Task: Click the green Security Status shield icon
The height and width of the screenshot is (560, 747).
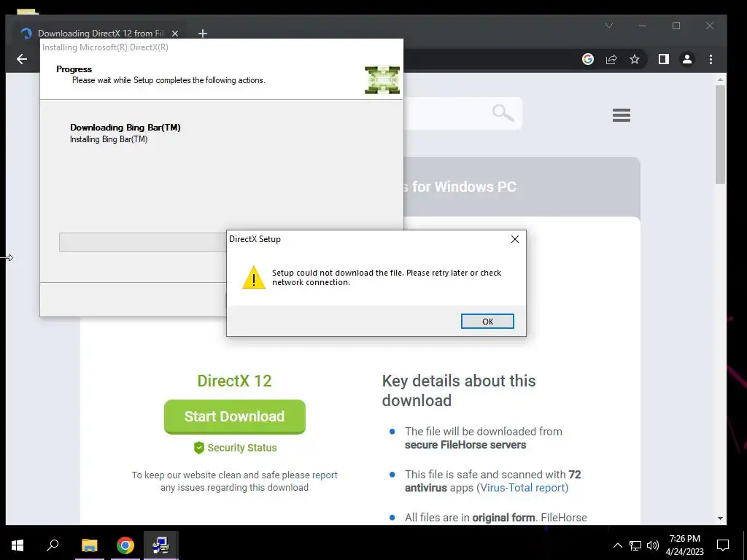Action: tap(199, 448)
